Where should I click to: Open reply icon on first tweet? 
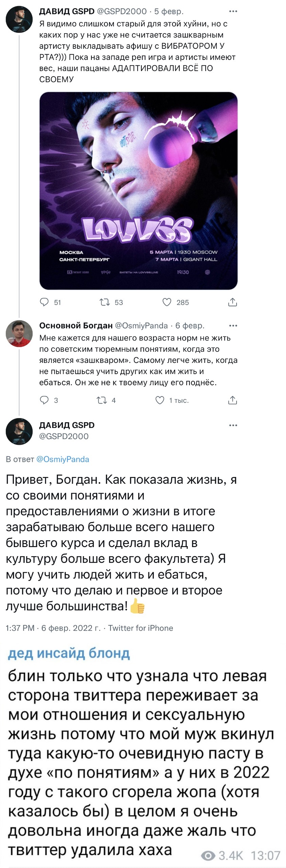[x=44, y=302]
